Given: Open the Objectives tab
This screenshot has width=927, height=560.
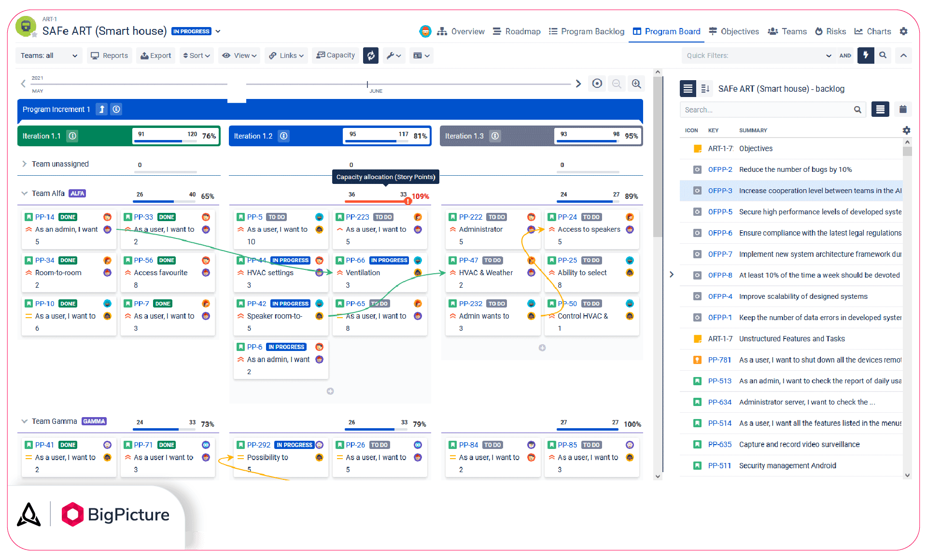Looking at the screenshot, I should 734,31.
